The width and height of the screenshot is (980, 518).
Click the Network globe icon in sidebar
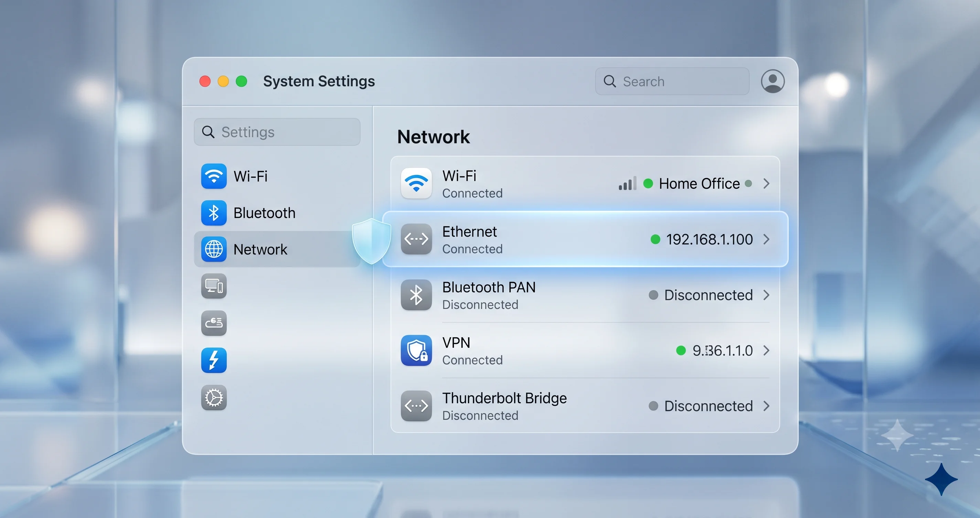214,249
